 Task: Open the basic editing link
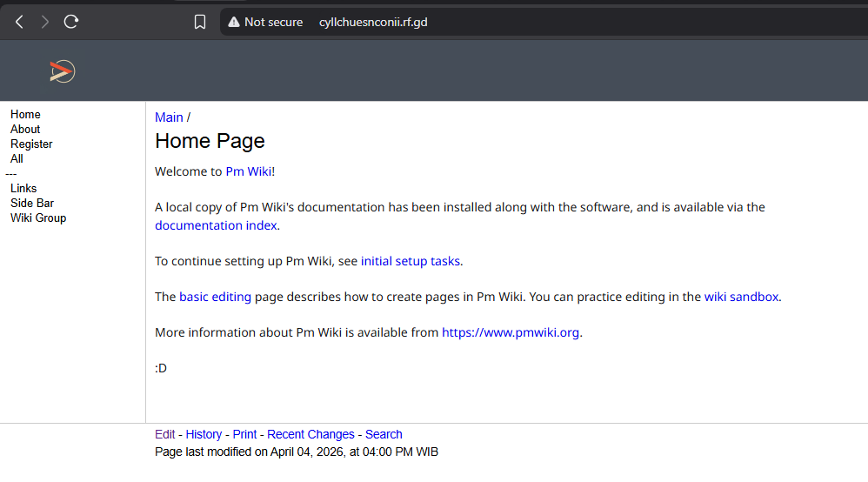tap(216, 297)
